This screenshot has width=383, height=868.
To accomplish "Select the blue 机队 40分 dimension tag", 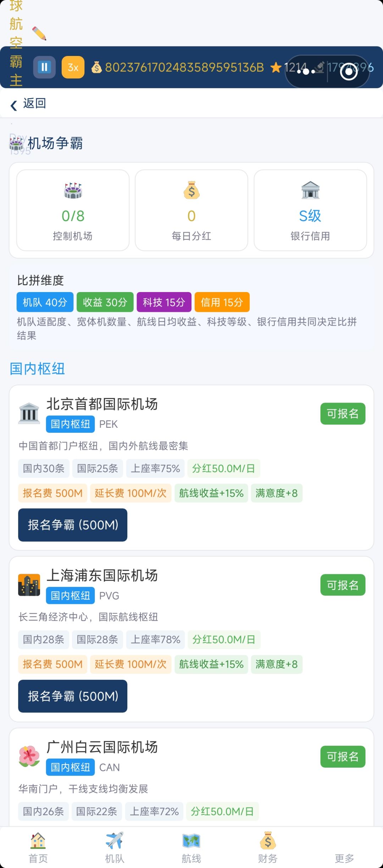I will 45,302.
